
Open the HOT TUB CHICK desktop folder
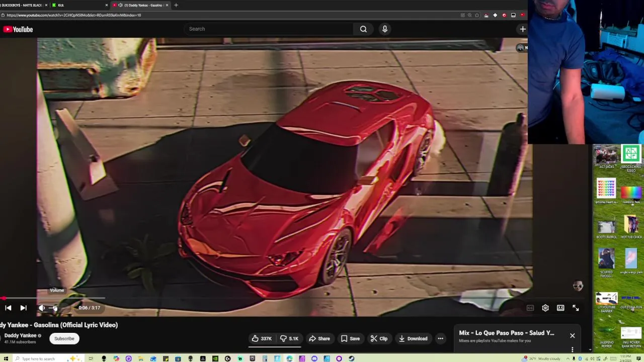pos(631,226)
